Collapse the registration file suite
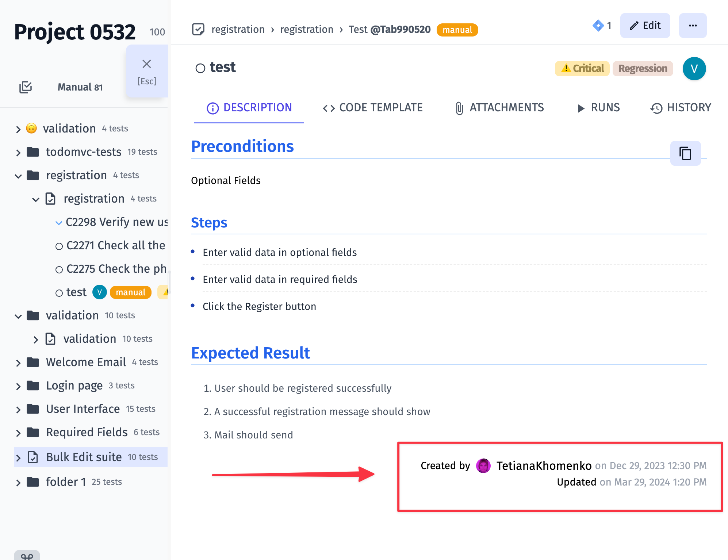The width and height of the screenshot is (728, 560). tap(36, 199)
